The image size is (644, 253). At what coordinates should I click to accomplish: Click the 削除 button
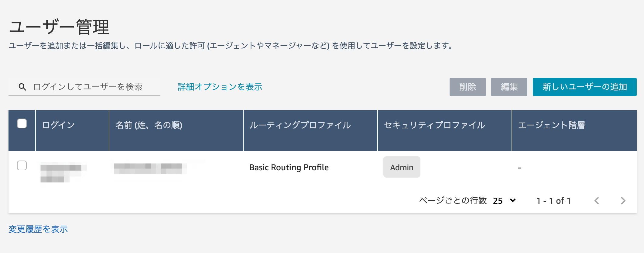coord(468,87)
